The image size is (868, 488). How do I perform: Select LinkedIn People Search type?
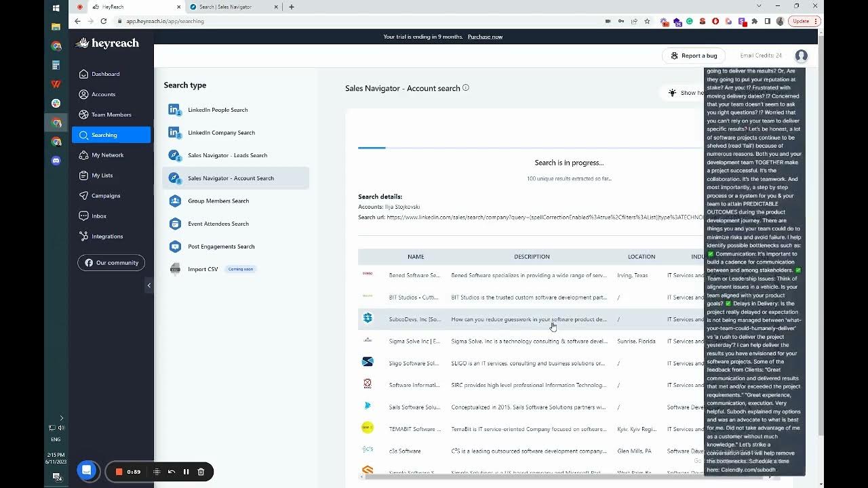click(x=235, y=110)
